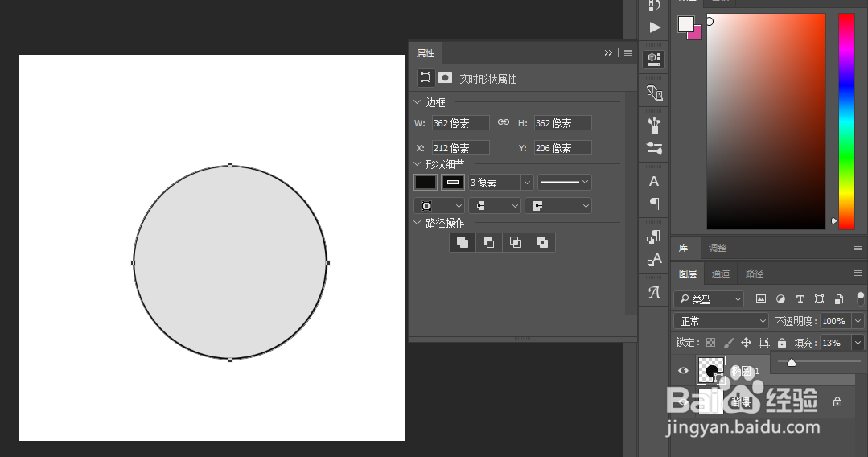Open Libraries panel flyout menu

click(x=858, y=248)
